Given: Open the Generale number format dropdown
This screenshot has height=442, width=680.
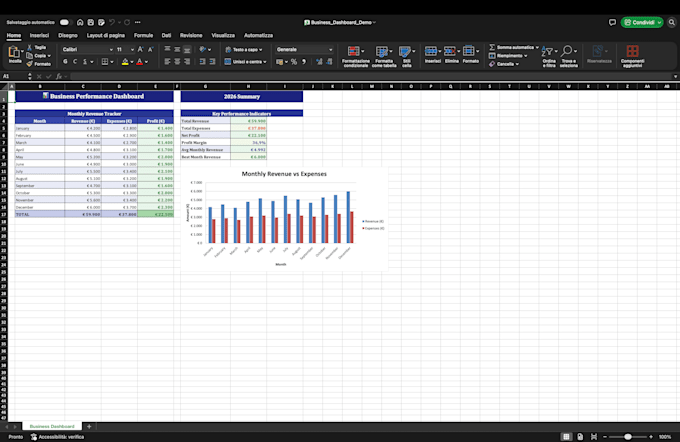Looking at the screenshot, I should click(x=330, y=49).
